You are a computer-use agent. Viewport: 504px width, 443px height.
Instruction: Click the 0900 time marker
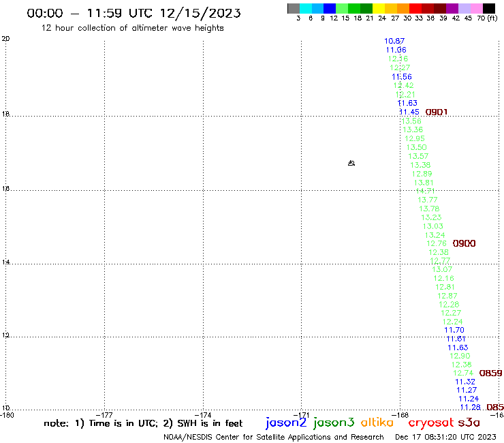click(464, 243)
